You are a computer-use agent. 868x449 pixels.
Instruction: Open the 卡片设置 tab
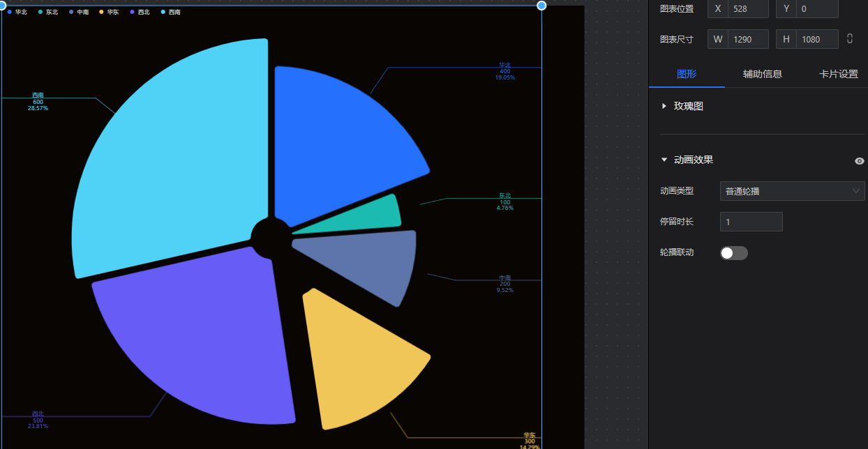coord(838,74)
